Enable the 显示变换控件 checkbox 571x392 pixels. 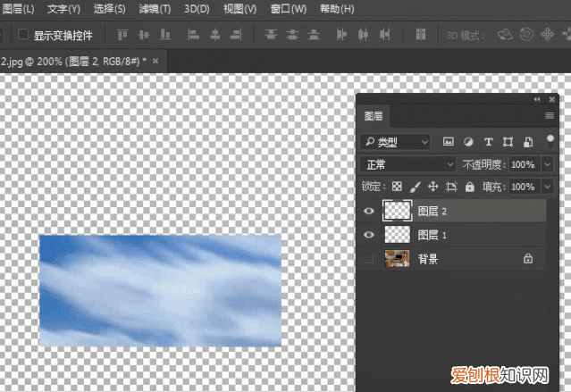click(21, 36)
